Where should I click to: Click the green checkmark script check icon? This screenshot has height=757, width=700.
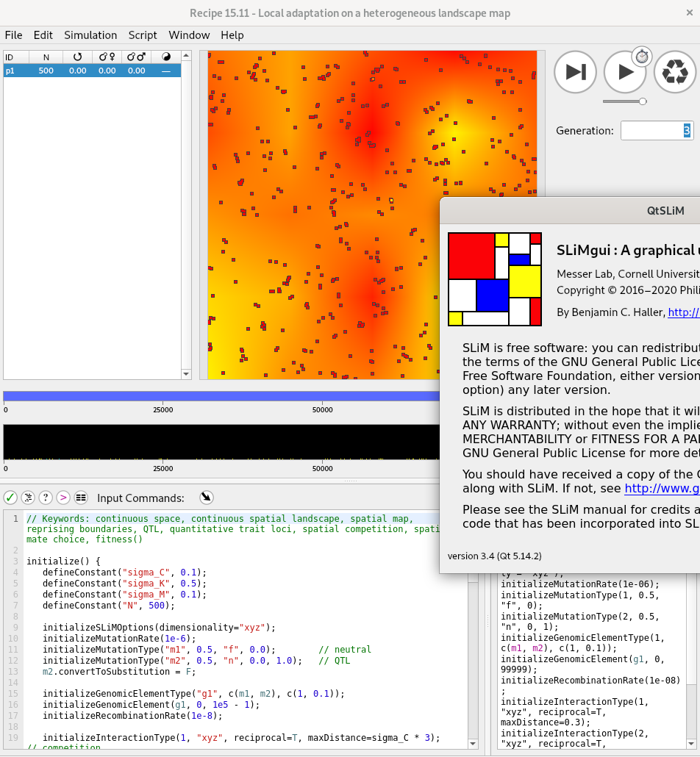click(10, 498)
